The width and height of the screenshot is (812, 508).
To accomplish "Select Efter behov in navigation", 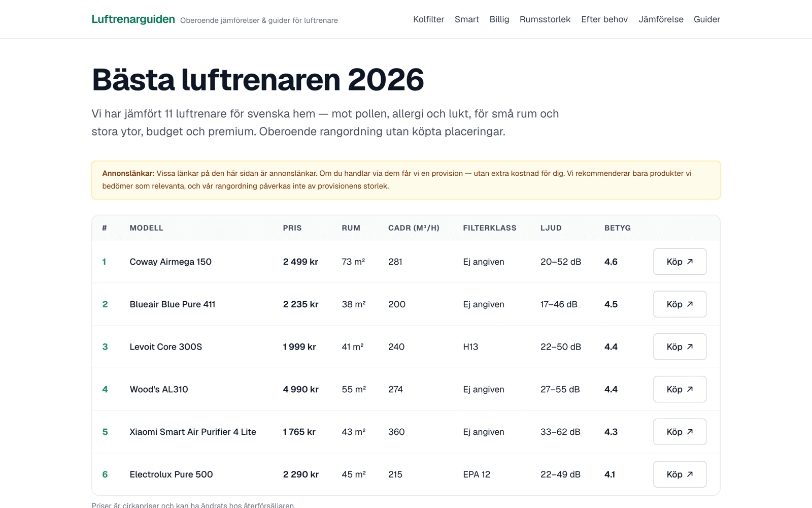I will coord(604,19).
